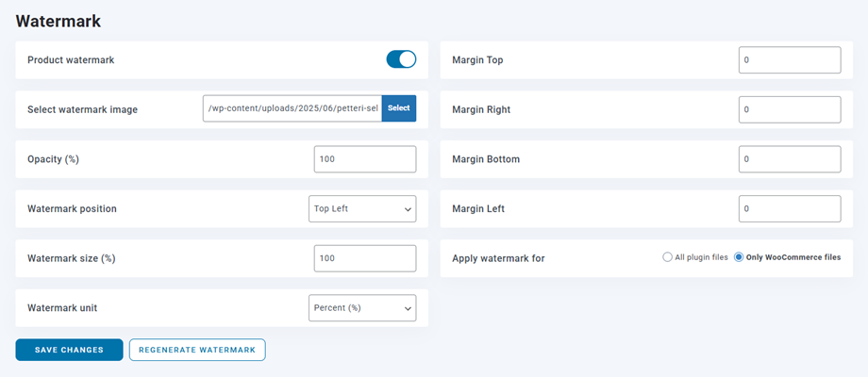Viewport: 868px width, 377px height.
Task: Expand the Watermark unit dropdown
Action: [361, 307]
